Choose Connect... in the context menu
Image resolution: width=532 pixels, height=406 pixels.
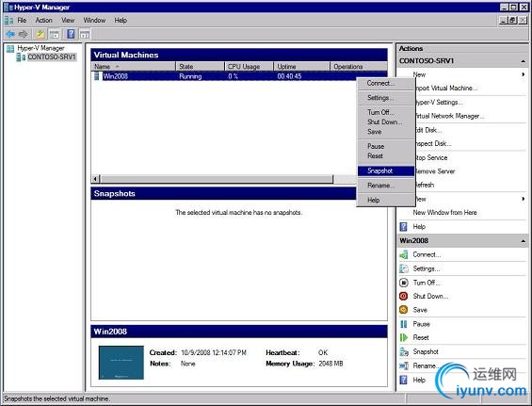coord(386,83)
